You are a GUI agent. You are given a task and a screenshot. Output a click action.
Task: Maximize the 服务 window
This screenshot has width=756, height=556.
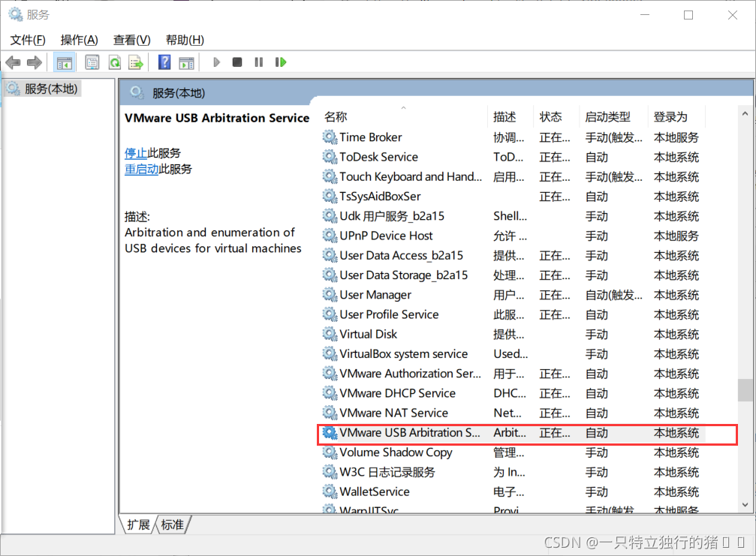pyautogui.click(x=688, y=15)
